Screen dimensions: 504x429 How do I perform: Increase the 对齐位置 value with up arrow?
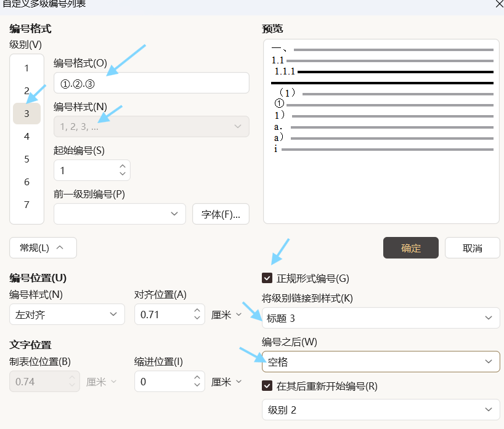[x=197, y=310]
